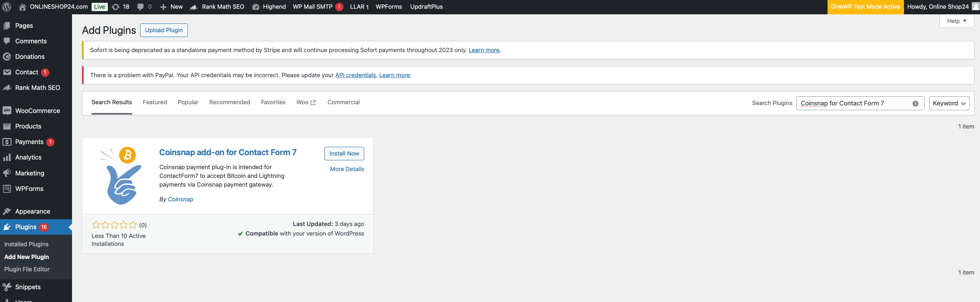This screenshot has height=302, width=980.
Task: Click Install Now for Coinsnap add-on
Action: click(344, 154)
